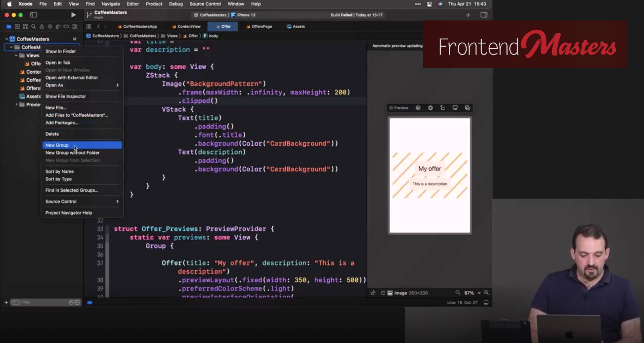Switch to the OffersPage editor tab
Viewport: 644px width, 343px height.
261,26
